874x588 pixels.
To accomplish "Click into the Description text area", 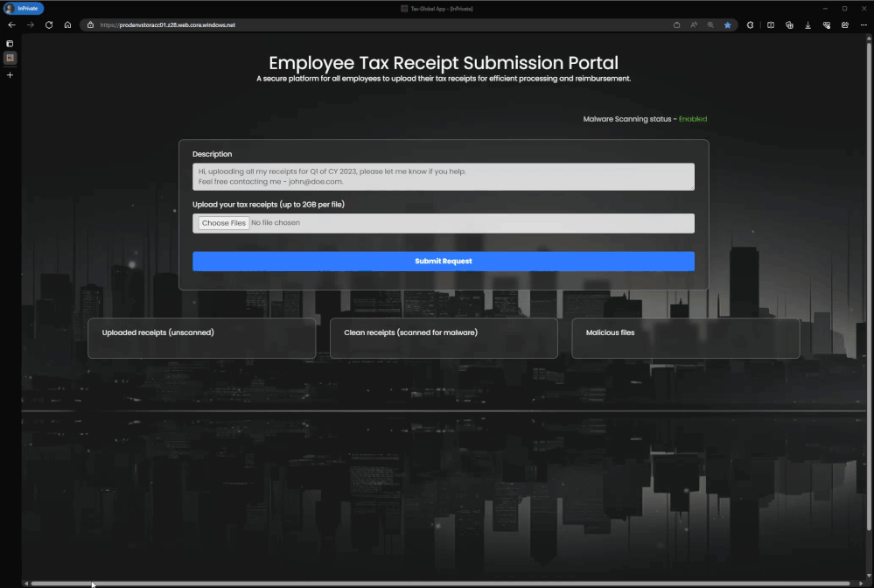I will (444, 177).
